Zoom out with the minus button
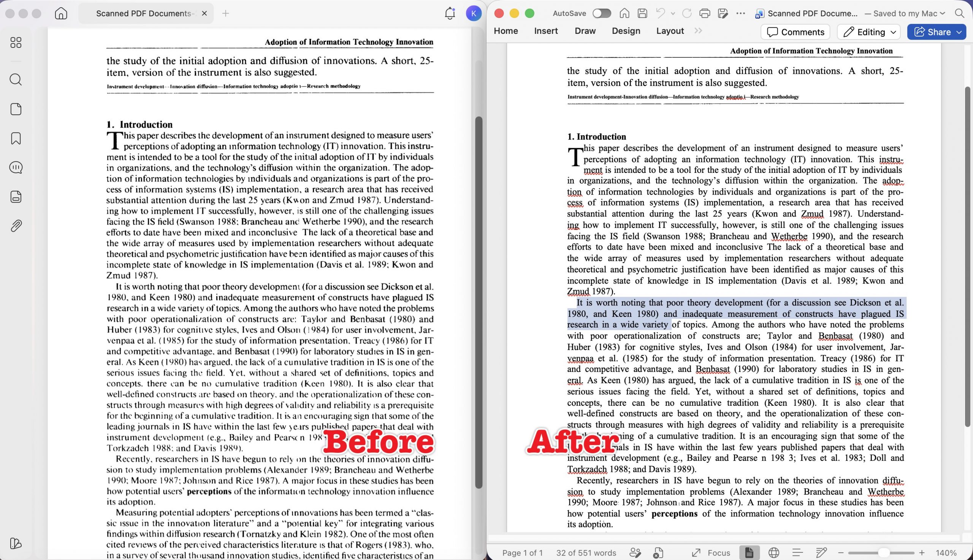Screen dimensions: 973x560 tap(840, 553)
